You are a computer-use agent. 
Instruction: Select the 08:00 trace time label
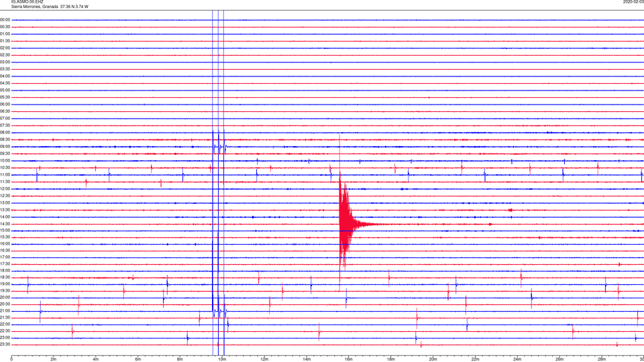click(x=5, y=133)
